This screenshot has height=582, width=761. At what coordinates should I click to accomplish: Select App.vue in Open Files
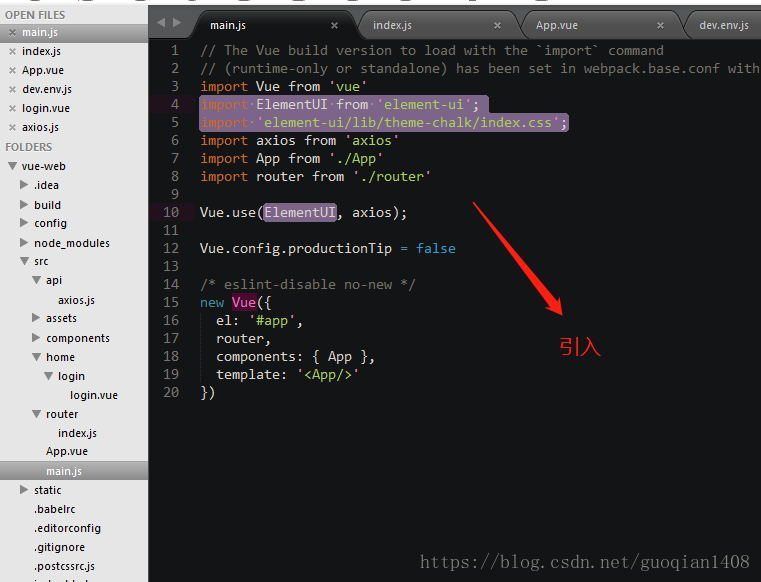(x=43, y=70)
